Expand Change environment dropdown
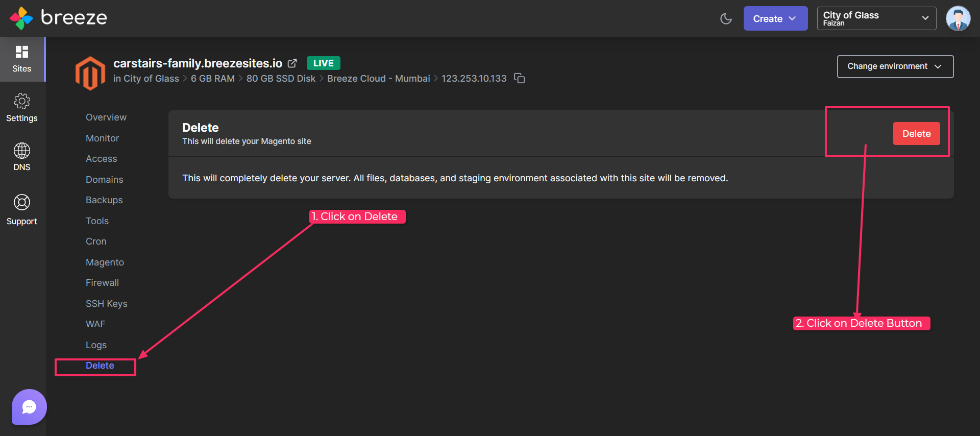This screenshot has height=436, width=980. click(895, 66)
